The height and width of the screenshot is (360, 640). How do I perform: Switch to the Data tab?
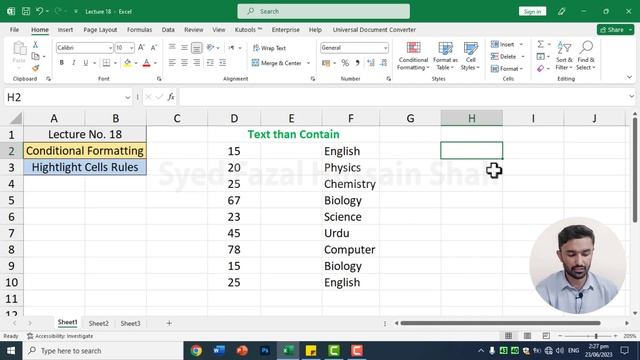168,30
